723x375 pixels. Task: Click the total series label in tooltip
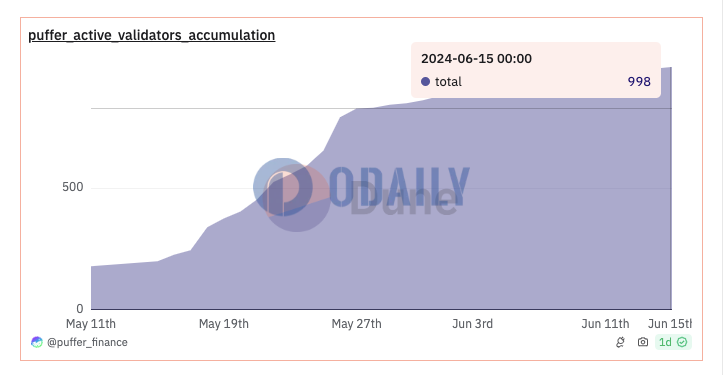(x=448, y=82)
